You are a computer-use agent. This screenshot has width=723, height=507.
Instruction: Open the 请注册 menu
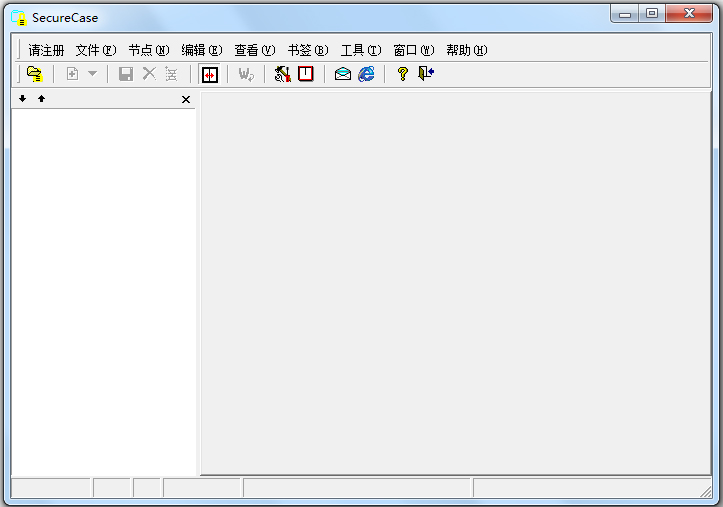(46, 50)
